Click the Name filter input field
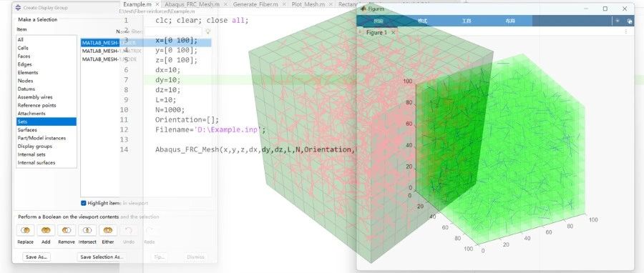The width and height of the screenshot is (644, 273). click(x=173, y=31)
